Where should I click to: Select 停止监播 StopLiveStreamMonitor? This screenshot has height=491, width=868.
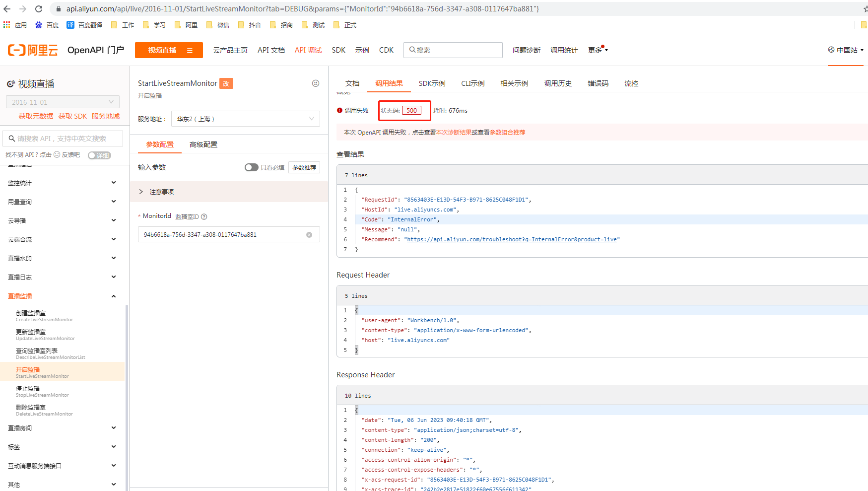point(62,391)
